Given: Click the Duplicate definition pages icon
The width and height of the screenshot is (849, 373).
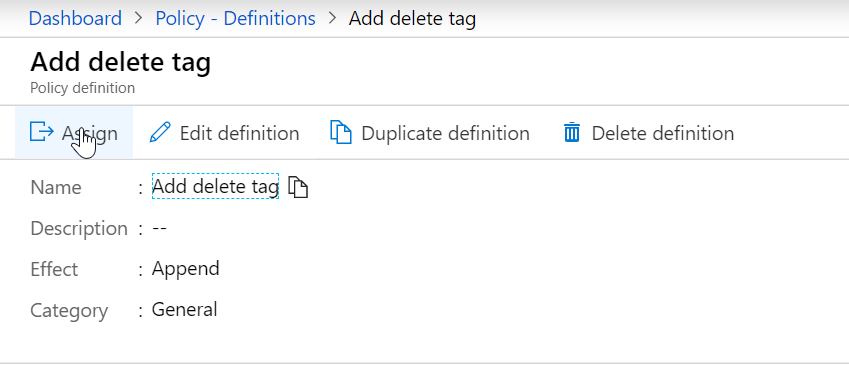Looking at the screenshot, I should (341, 133).
